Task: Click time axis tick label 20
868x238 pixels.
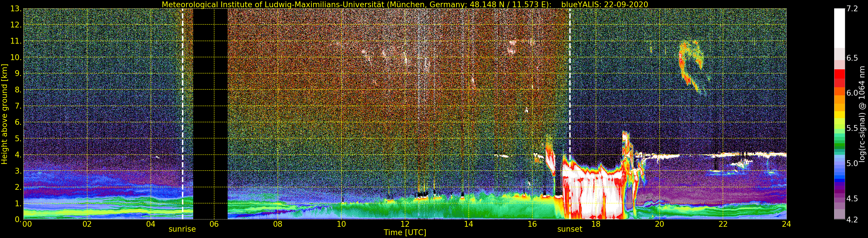Action: 659,224
